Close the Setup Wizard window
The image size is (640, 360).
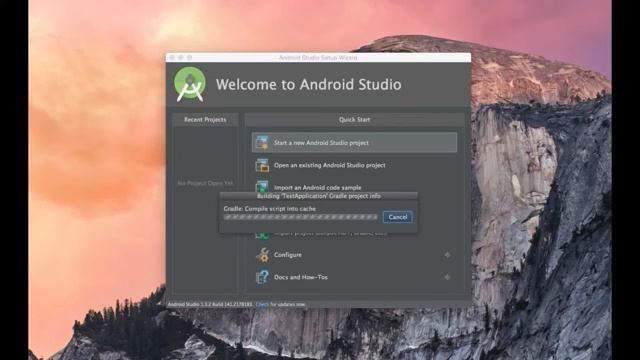(172, 58)
